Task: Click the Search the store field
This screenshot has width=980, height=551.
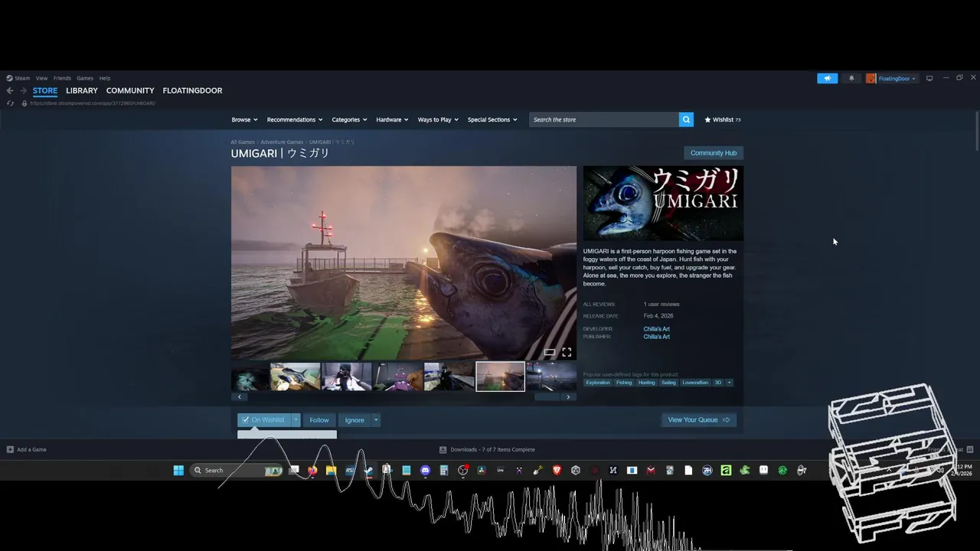Action: [x=604, y=119]
